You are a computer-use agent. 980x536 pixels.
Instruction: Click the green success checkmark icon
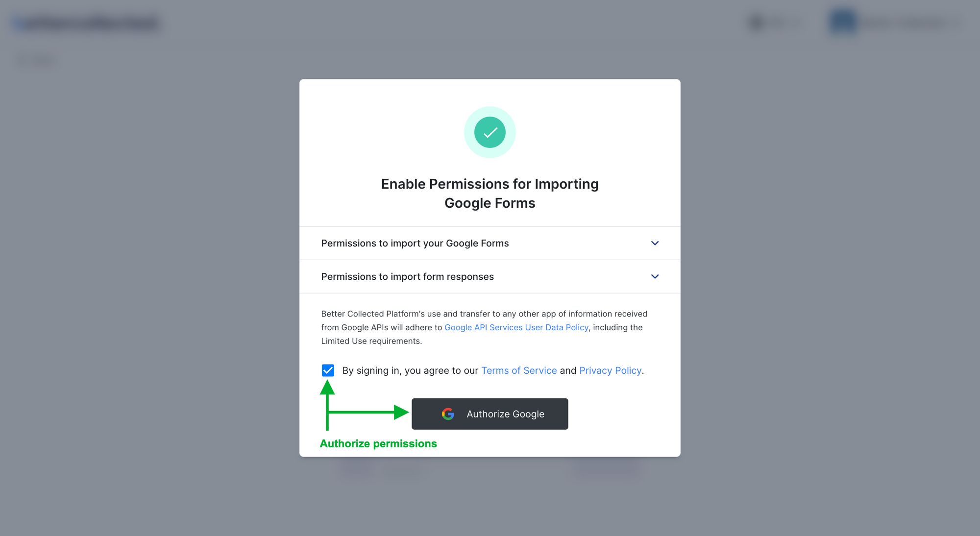coord(490,132)
